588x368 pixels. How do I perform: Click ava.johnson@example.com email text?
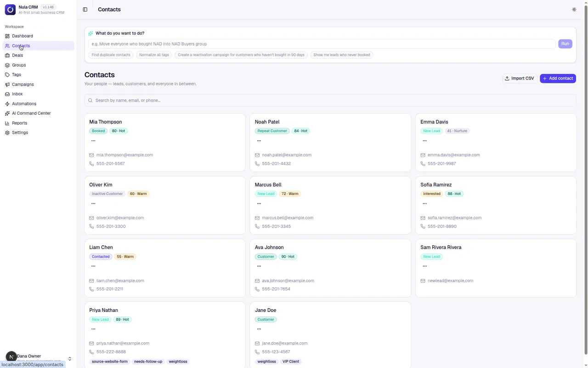click(x=288, y=281)
